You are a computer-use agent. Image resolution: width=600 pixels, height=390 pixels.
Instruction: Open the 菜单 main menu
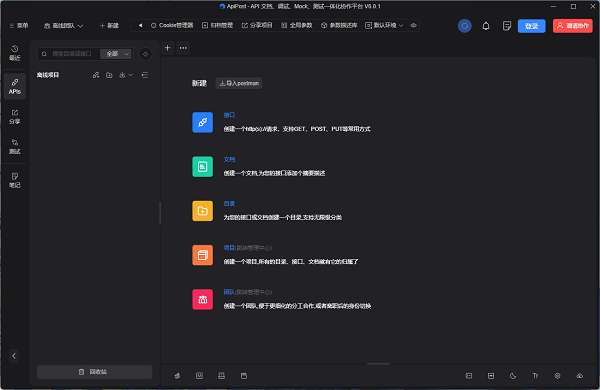pyautogui.click(x=19, y=26)
